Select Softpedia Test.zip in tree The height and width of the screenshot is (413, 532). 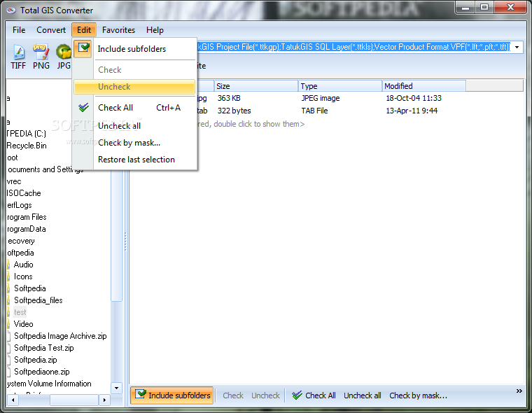44,348
